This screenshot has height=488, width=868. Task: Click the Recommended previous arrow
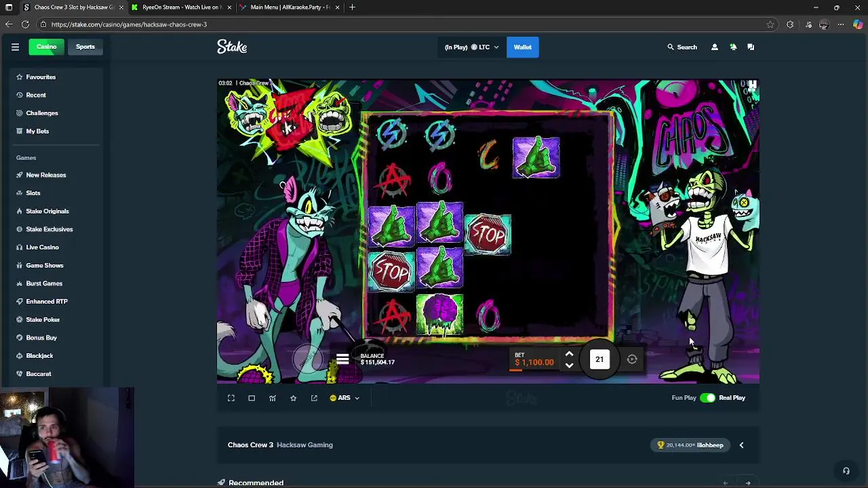point(726,483)
